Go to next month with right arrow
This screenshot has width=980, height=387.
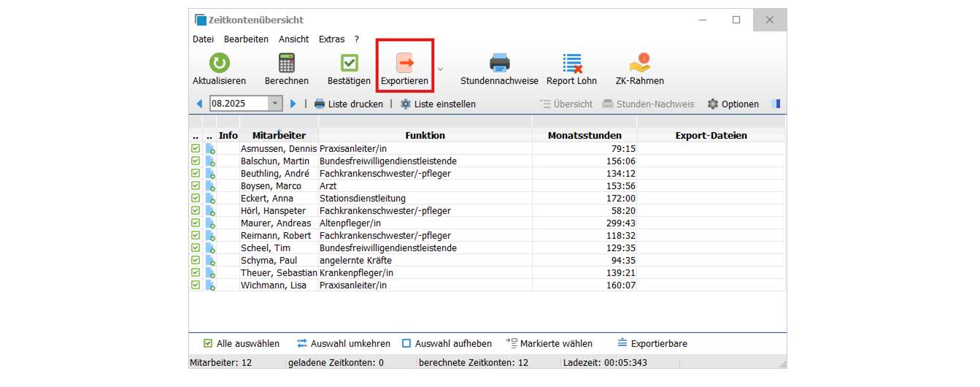tap(293, 104)
